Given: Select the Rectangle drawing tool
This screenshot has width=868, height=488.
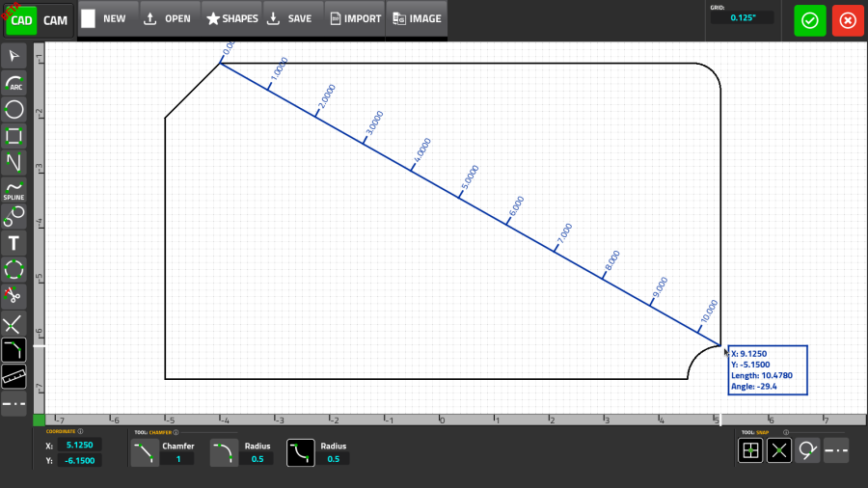Looking at the screenshot, I should [14, 136].
